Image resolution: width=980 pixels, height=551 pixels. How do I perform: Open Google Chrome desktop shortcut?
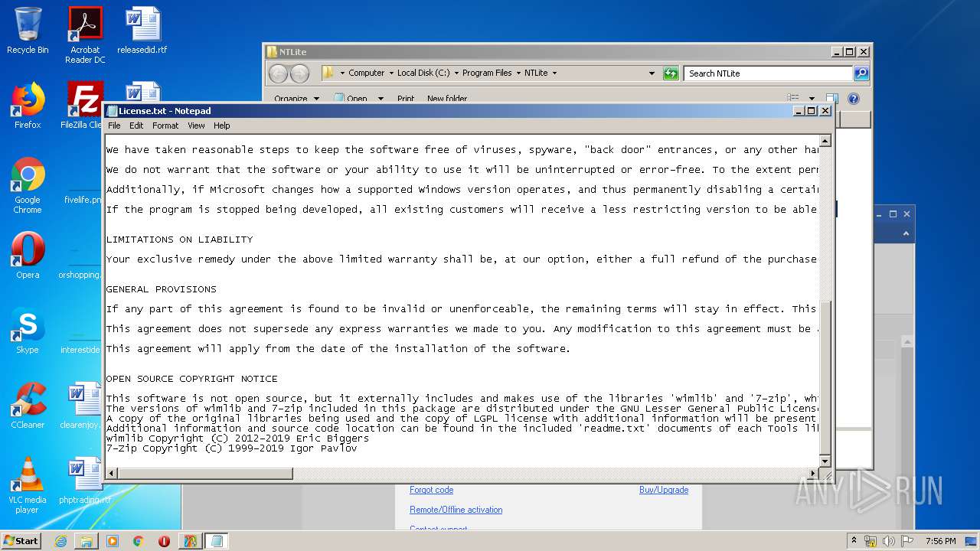coord(28,186)
